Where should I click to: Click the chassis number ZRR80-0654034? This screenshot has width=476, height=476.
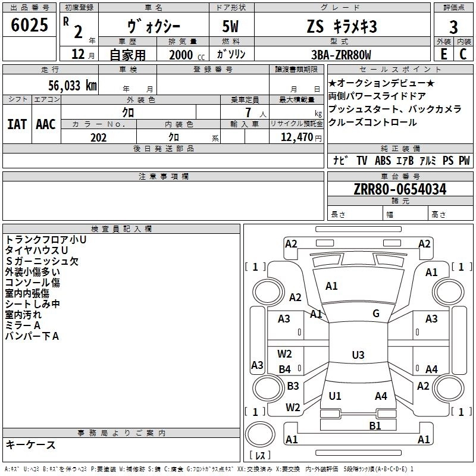[400, 189]
